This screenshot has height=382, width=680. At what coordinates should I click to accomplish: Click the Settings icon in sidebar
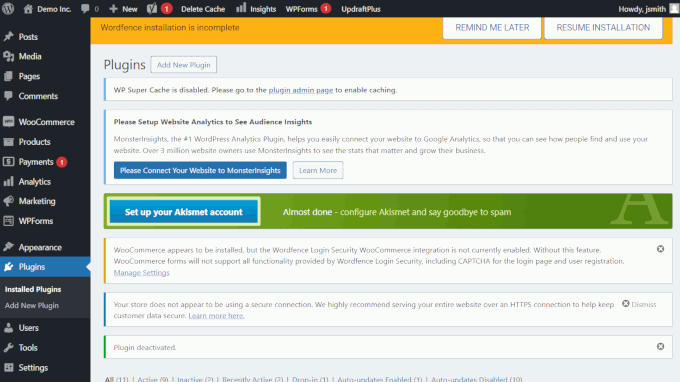(9, 368)
